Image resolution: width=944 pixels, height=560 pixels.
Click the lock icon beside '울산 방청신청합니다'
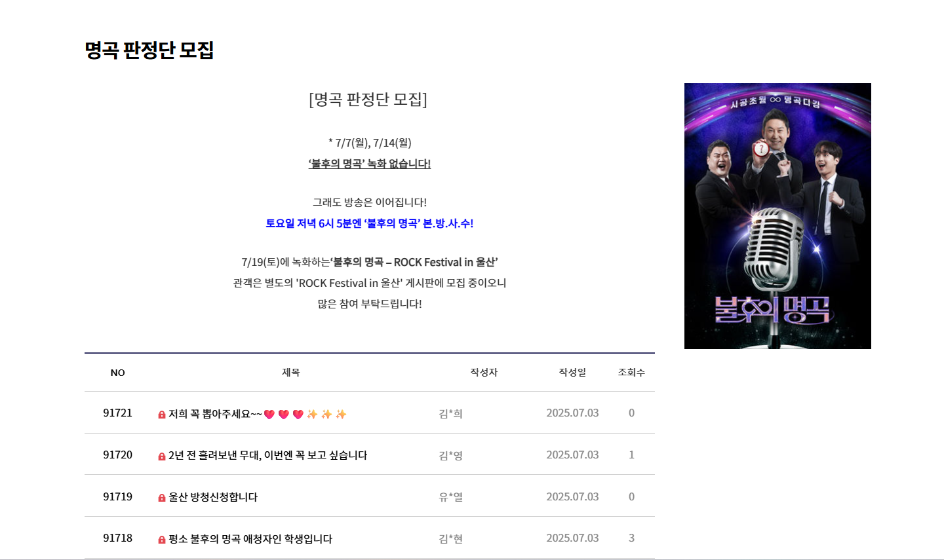pos(163,496)
